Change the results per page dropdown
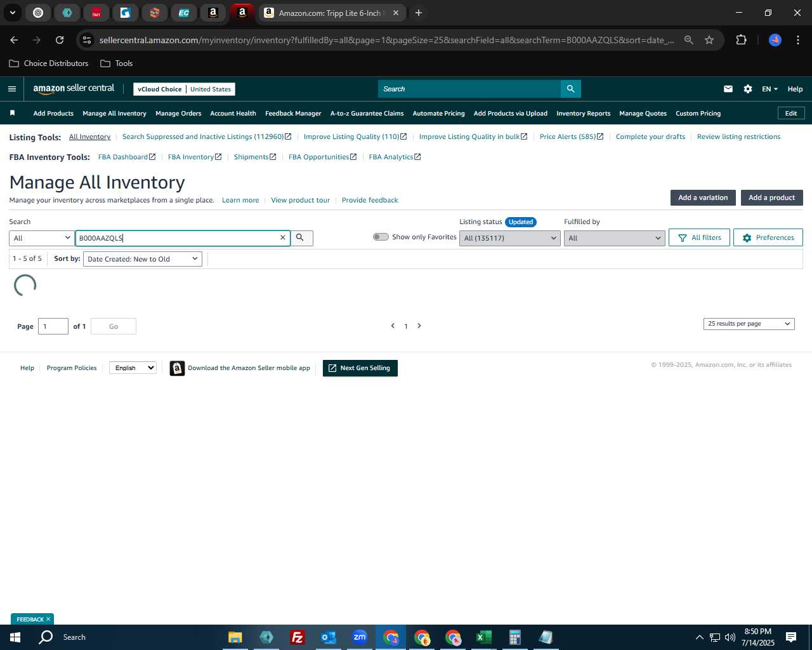812x650 pixels. coord(749,324)
